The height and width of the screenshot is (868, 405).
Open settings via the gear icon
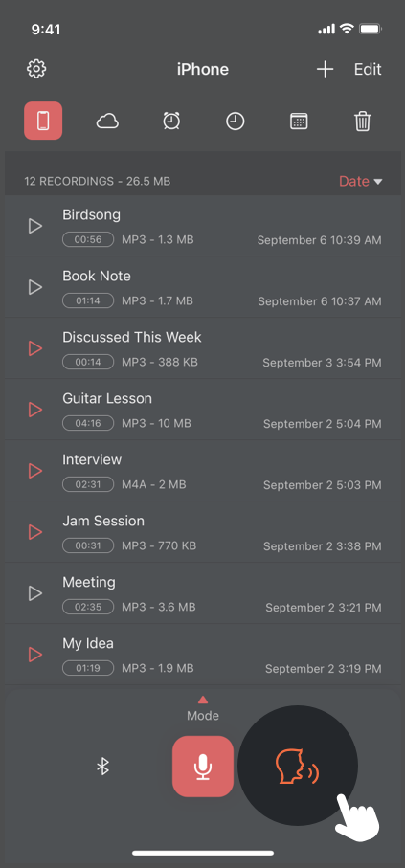[x=36, y=69]
